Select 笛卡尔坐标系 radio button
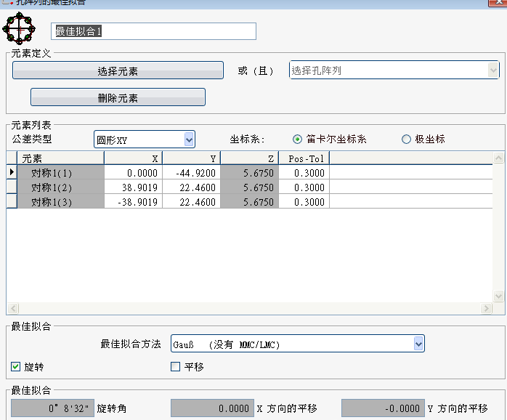The height and width of the screenshot is (420, 507). tap(297, 140)
